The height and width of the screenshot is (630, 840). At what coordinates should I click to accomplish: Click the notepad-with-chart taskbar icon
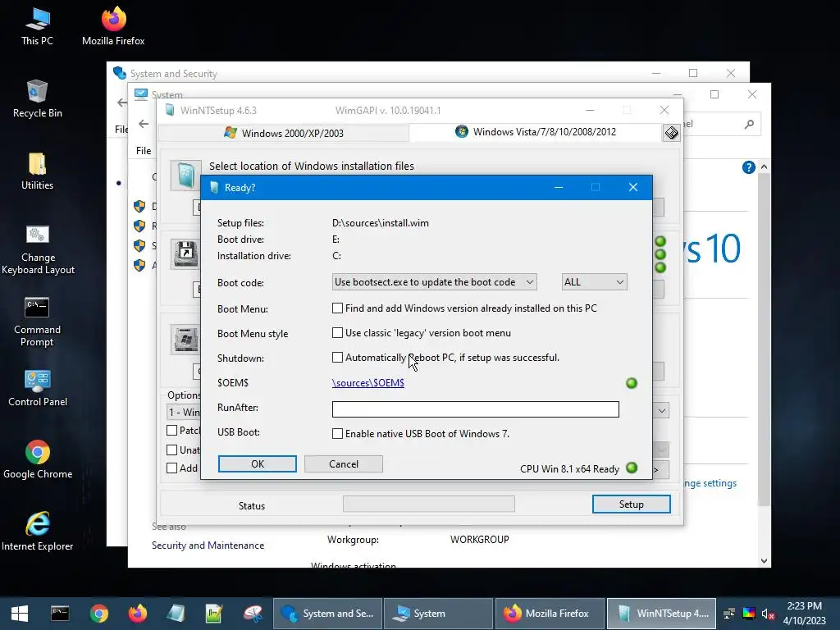point(214,614)
